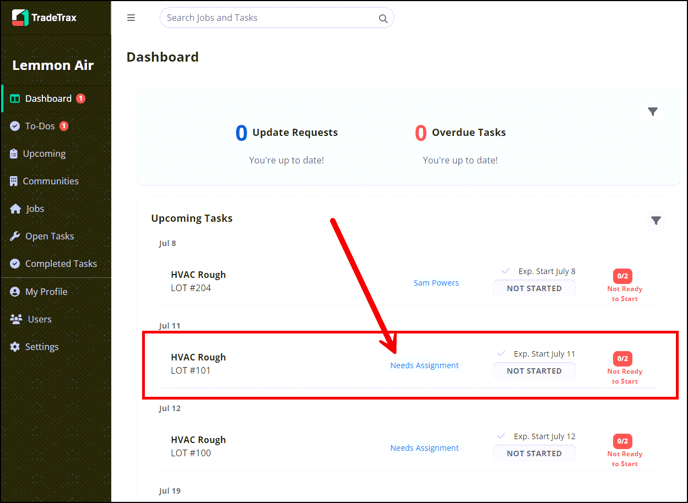Image resolution: width=688 pixels, height=503 pixels.
Task: Click the Jul 19 date heading
Action: [x=169, y=491]
